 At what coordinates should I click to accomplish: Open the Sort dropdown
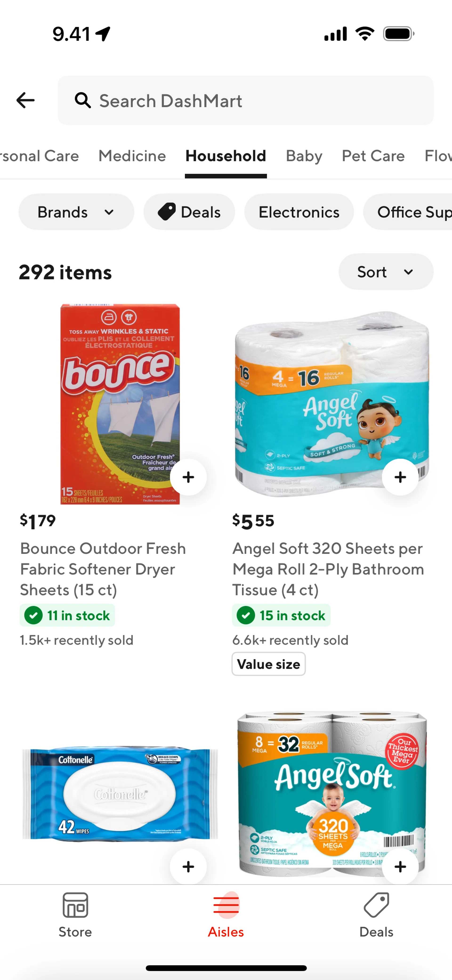pos(385,272)
